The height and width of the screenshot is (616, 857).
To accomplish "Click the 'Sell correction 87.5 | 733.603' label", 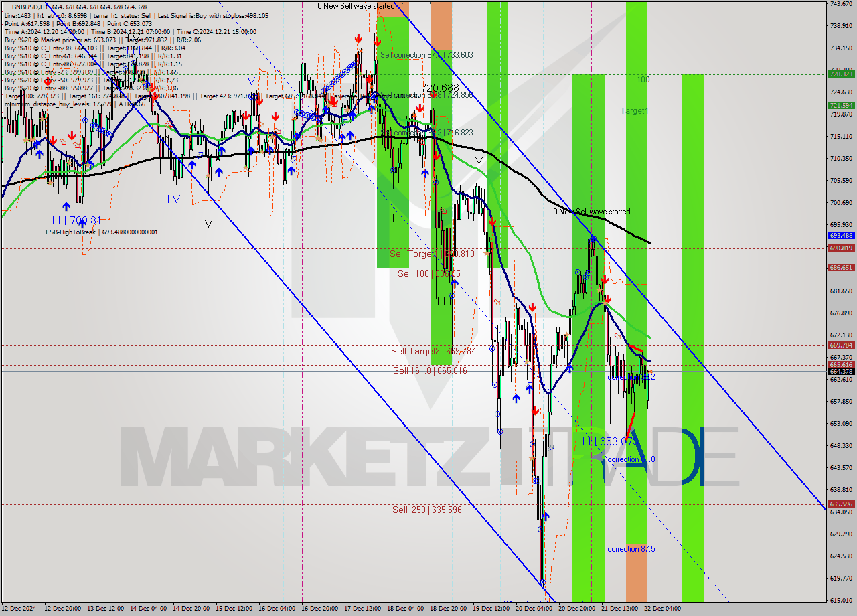I will click(426, 55).
